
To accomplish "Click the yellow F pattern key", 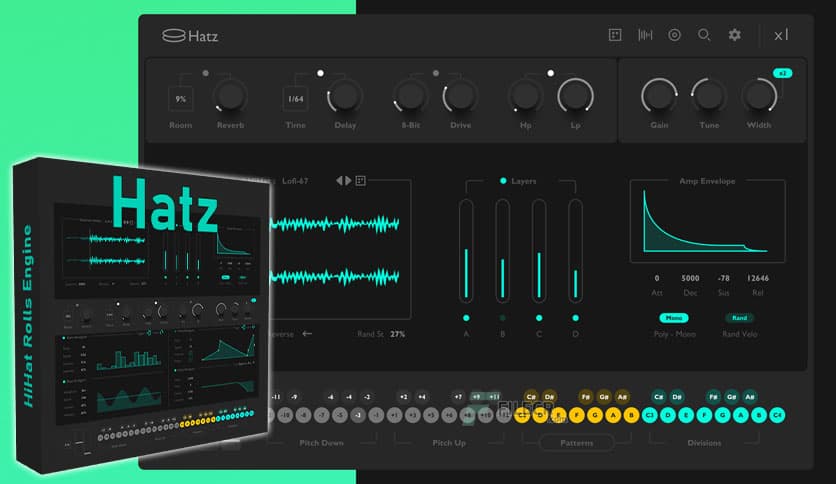I will [576, 415].
